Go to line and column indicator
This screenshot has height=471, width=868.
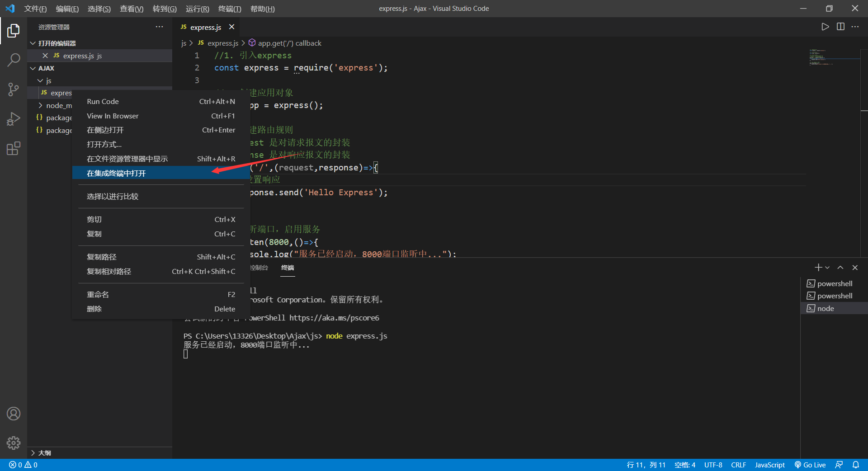tap(646, 465)
